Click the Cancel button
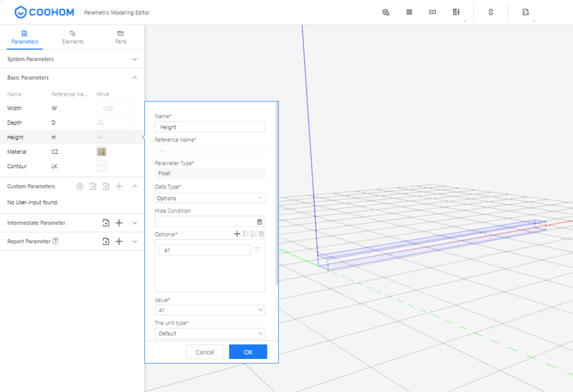The image size is (573, 392). (204, 352)
